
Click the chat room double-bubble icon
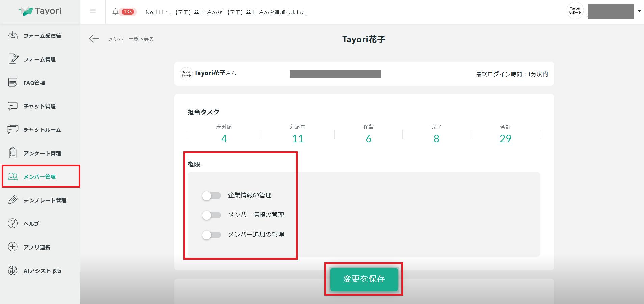click(13, 129)
